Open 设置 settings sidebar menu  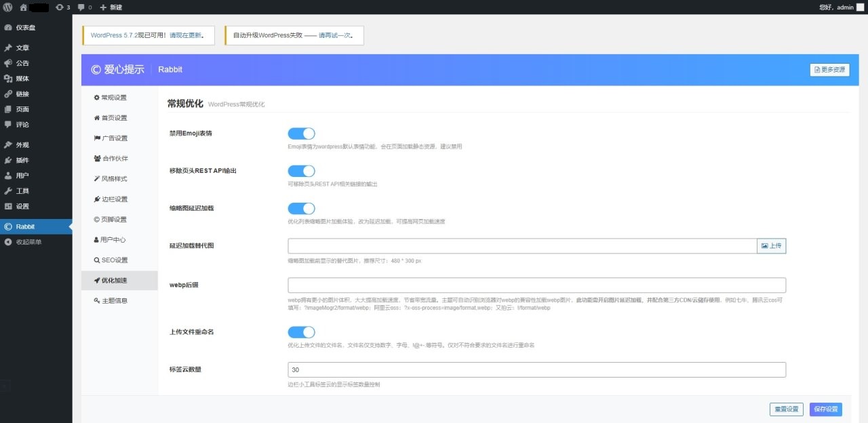click(36, 207)
